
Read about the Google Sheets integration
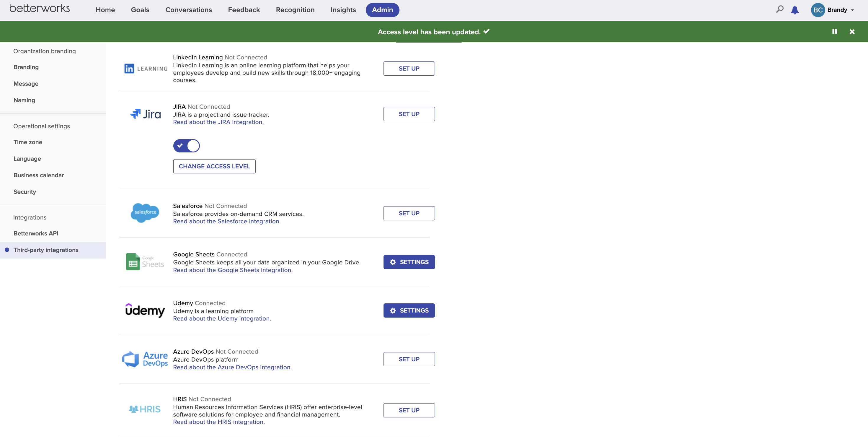click(x=233, y=270)
